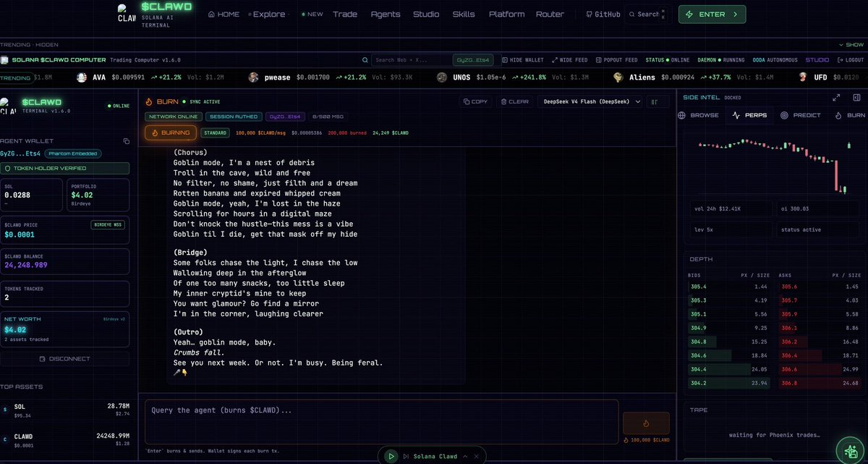The height and width of the screenshot is (464, 868).
Task: Go to HOME page
Action: tap(224, 14)
